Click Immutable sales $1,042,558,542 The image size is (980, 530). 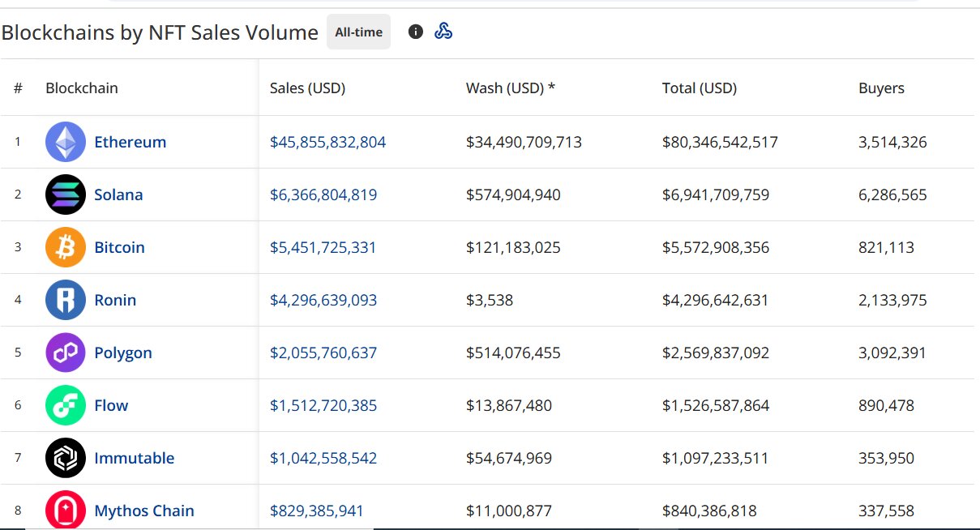point(323,458)
